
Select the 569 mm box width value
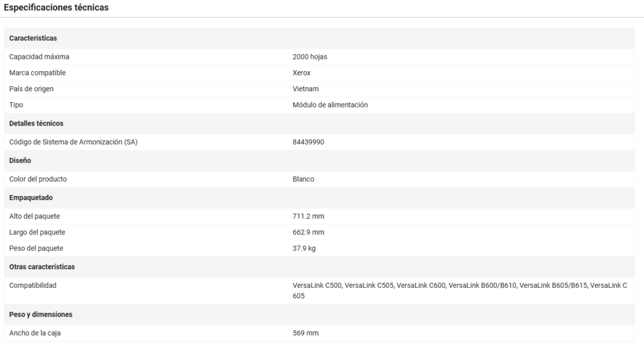pyautogui.click(x=305, y=333)
